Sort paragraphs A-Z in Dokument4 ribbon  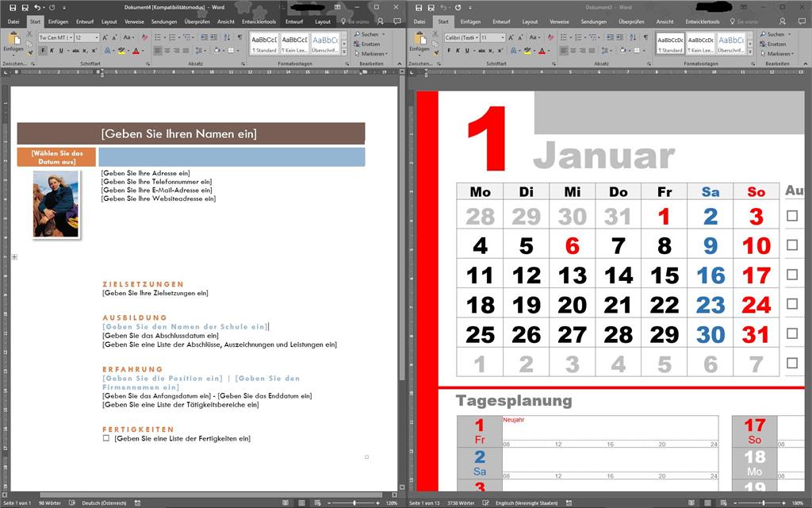[x=227, y=38]
